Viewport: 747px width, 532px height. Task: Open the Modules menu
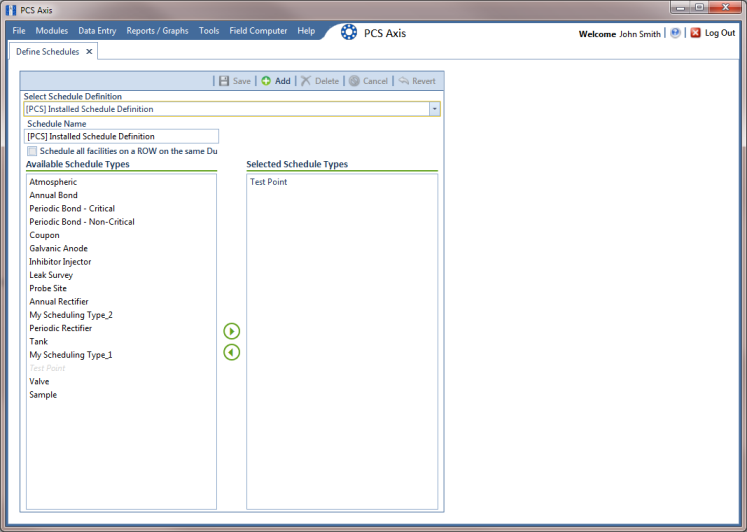[52, 30]
